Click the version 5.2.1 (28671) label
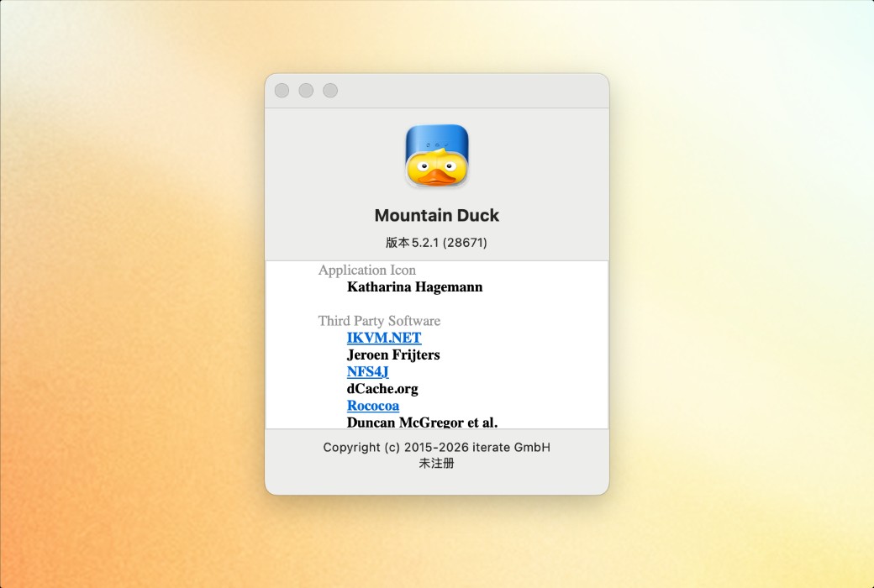Screen dimensions: 874x588 [x=436, y=243]
